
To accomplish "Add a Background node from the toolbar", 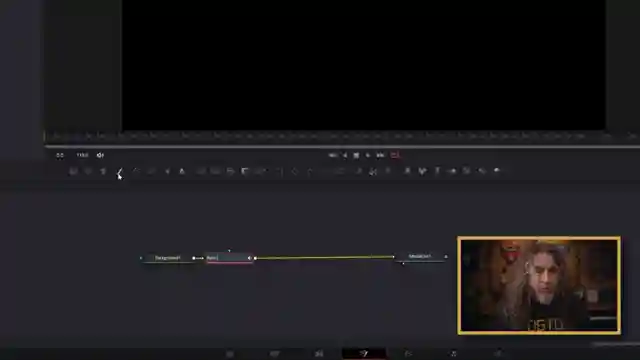I will click(73, 171).
